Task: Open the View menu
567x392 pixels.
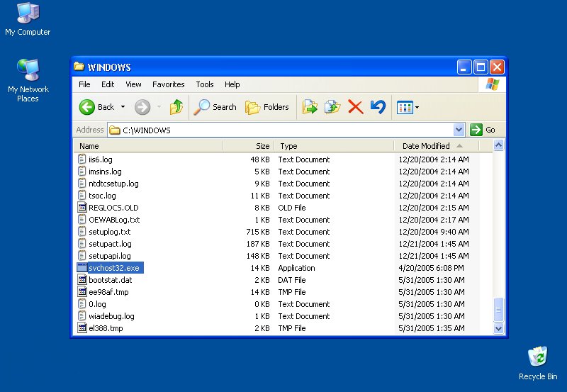Action: click(133, 84)
